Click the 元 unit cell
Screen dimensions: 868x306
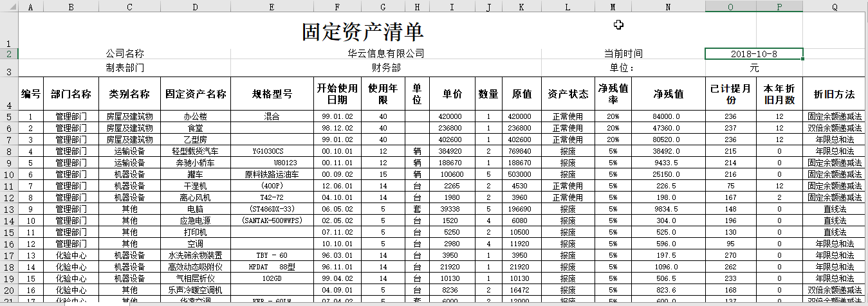[x=753, y=67]
